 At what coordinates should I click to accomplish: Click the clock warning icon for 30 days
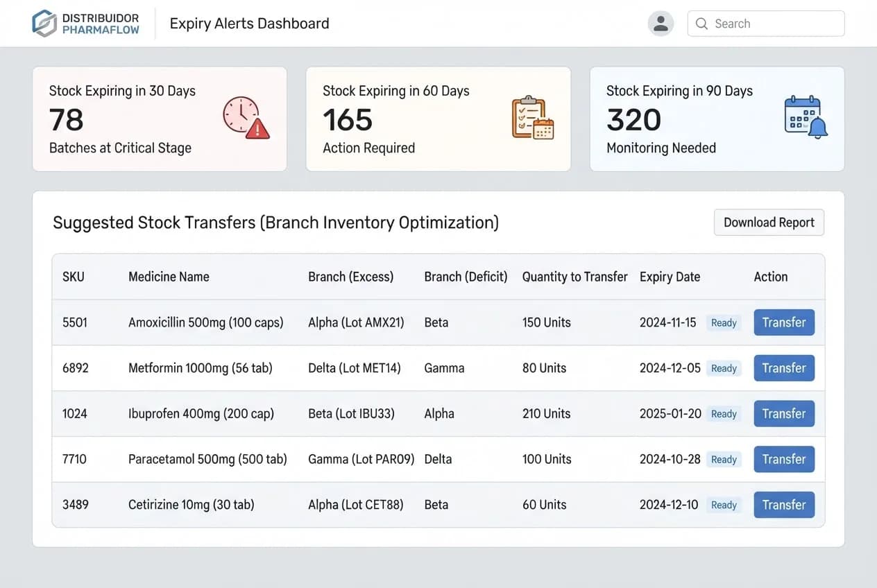246,117
